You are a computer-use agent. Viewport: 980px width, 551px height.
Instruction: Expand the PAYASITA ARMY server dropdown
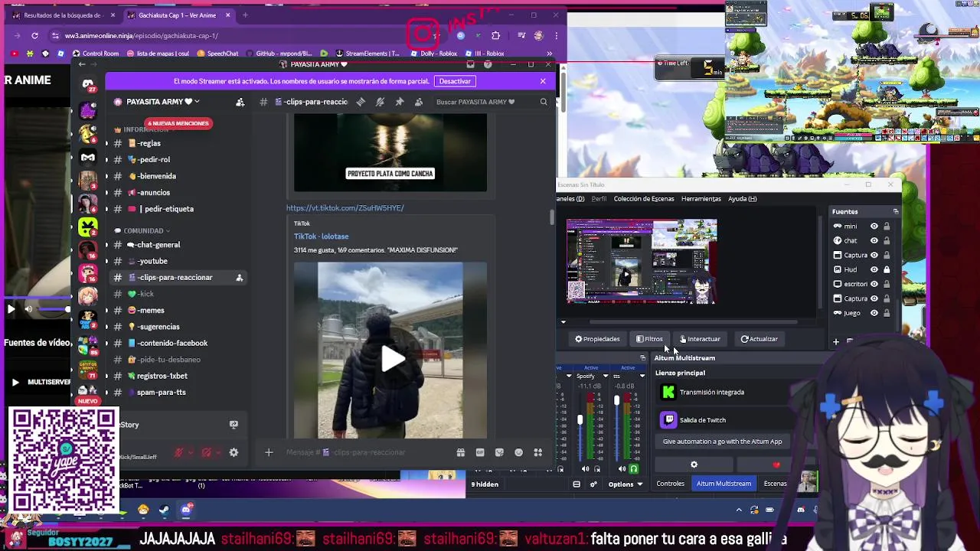(197, 102)
